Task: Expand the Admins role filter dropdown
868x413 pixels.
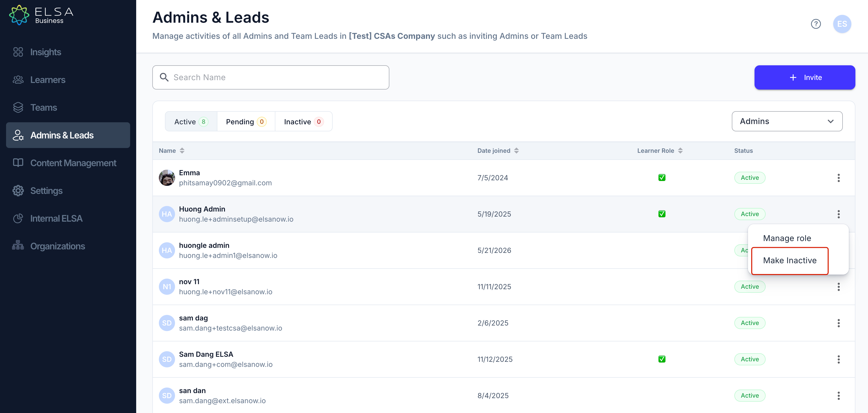Action: [787, 121]
